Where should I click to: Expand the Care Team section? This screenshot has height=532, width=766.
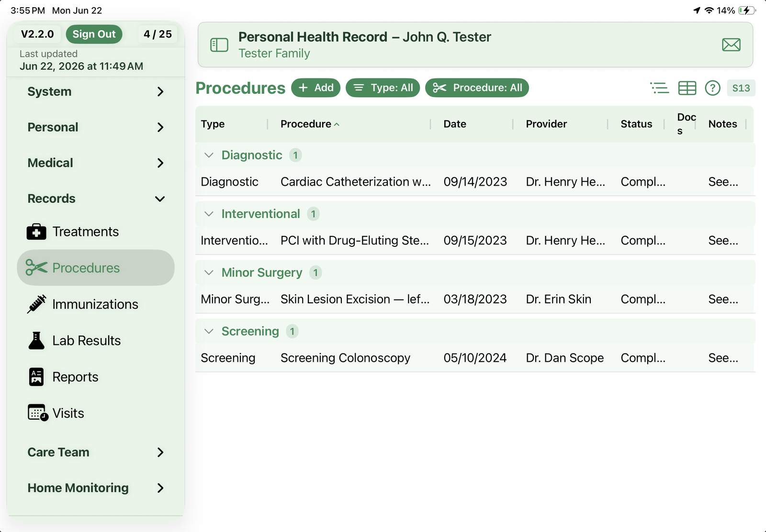96,452
